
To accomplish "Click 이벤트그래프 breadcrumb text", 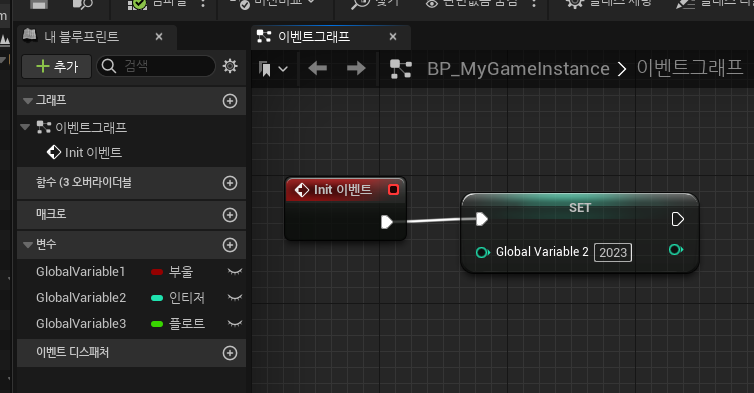I will click(690, 68).
